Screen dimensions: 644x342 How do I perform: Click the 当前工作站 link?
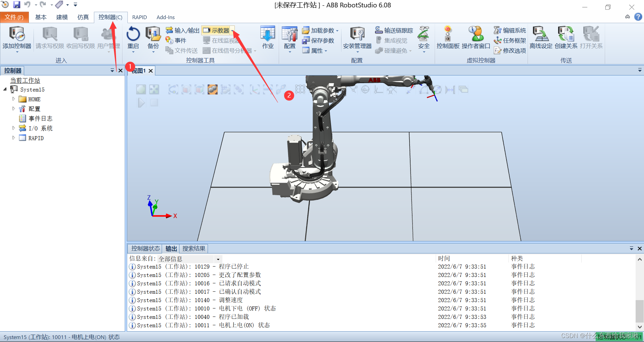point(25,80)
